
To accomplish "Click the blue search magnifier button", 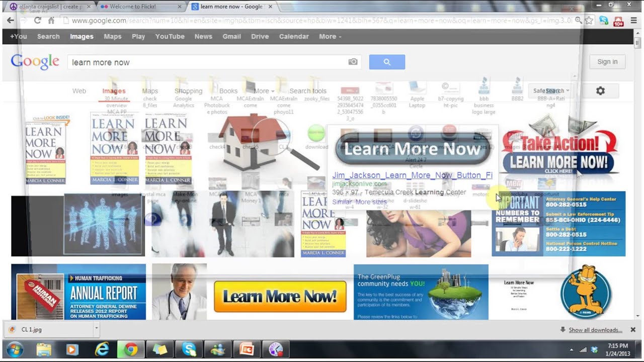I will [x=387, y=62].
